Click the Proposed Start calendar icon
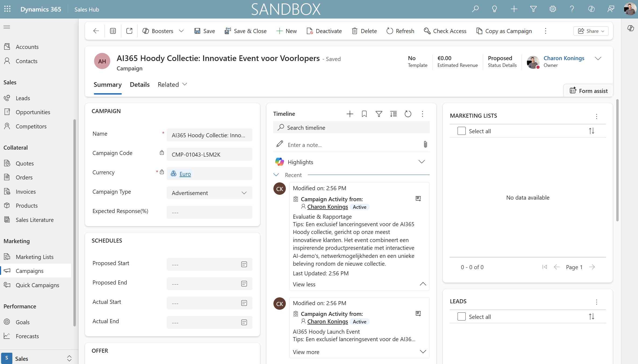The image size is (638, 364). (244, 264)
